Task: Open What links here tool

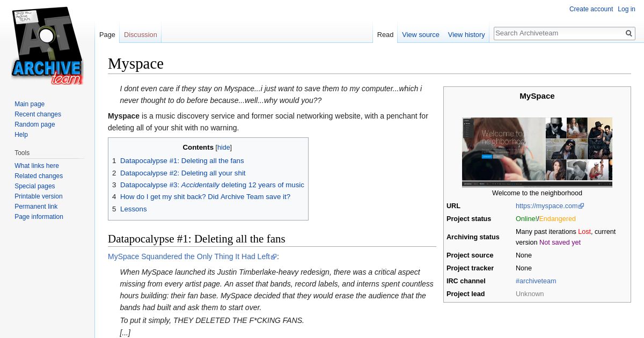Action: (36, 166)
